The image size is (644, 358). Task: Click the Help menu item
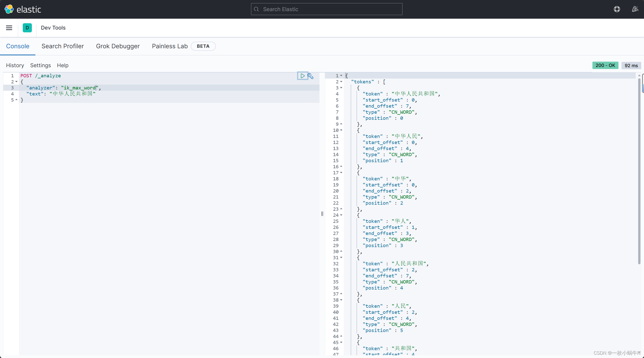point(63,65)
